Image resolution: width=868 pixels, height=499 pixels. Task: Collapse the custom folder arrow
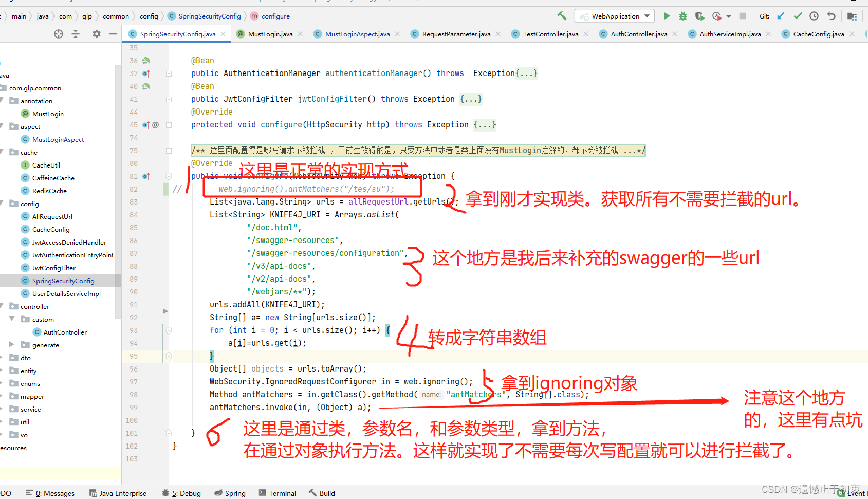click(x=12, y=319)
